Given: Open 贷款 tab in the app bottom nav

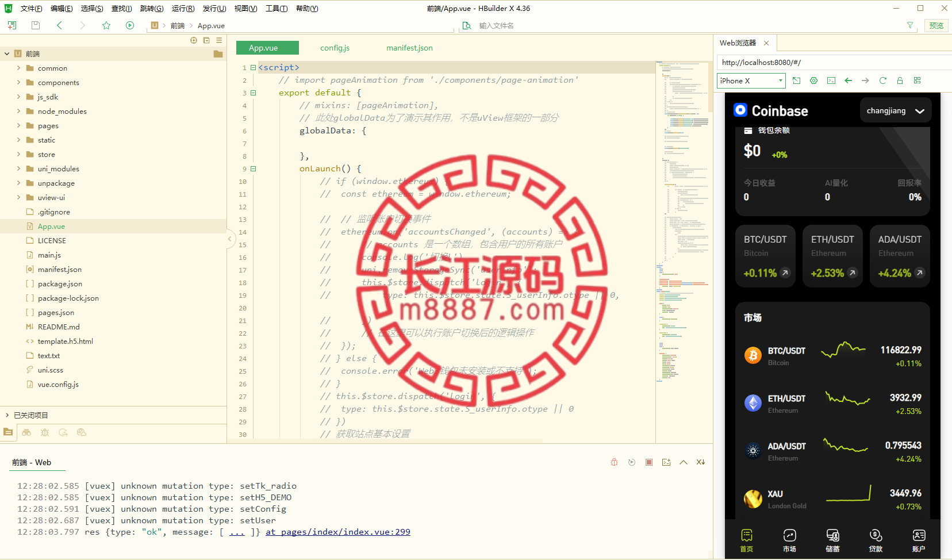Looking at the screenshot, I should [876, 540].
